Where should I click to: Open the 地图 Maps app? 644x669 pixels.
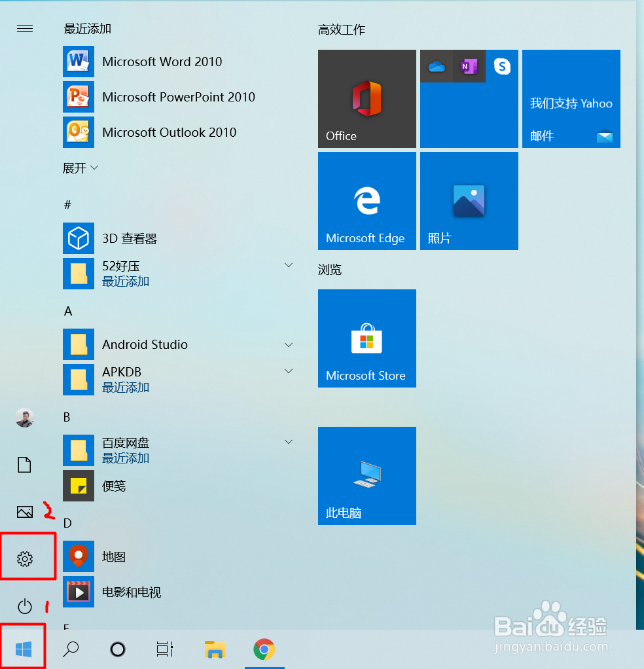111,558
